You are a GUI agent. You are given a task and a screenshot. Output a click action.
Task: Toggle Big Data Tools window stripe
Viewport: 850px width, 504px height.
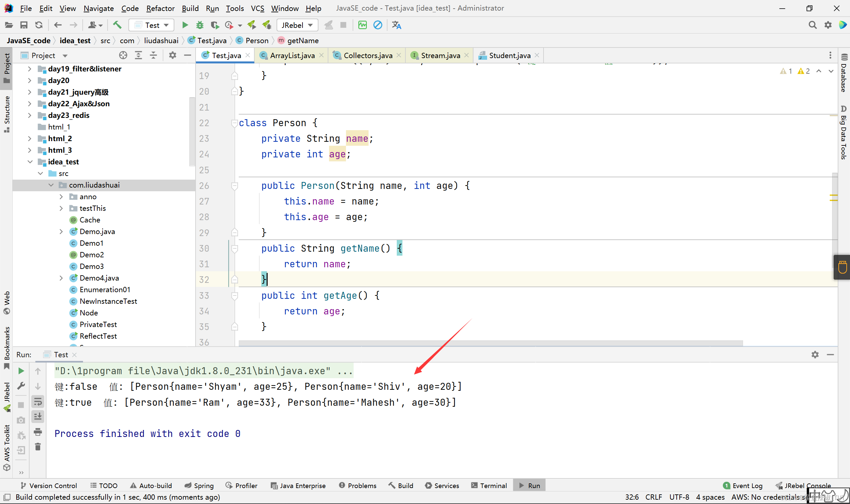tap(844, 132)
